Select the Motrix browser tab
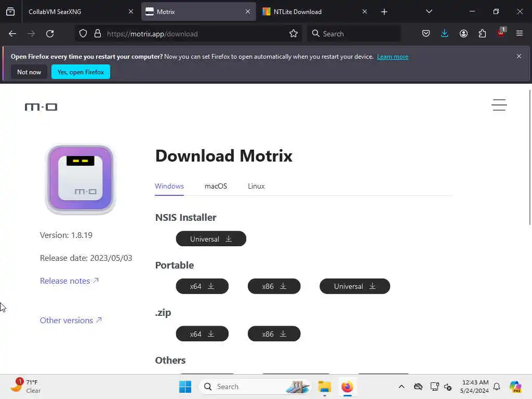The height and width of the screenshot is (399, 532). (x=198, y=11)
